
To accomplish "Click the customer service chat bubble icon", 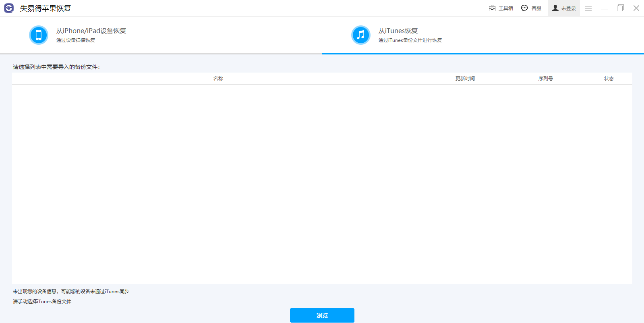I will click(524, 8).
